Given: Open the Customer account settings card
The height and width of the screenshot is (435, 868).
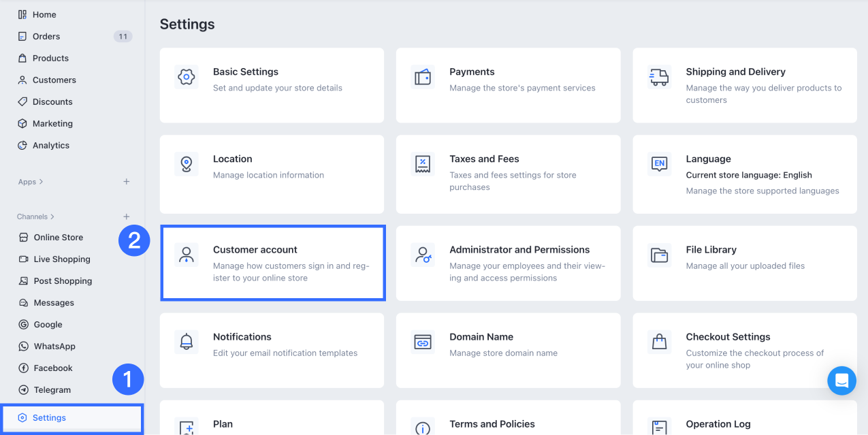Looking at the screenshot, I should 273,263.
